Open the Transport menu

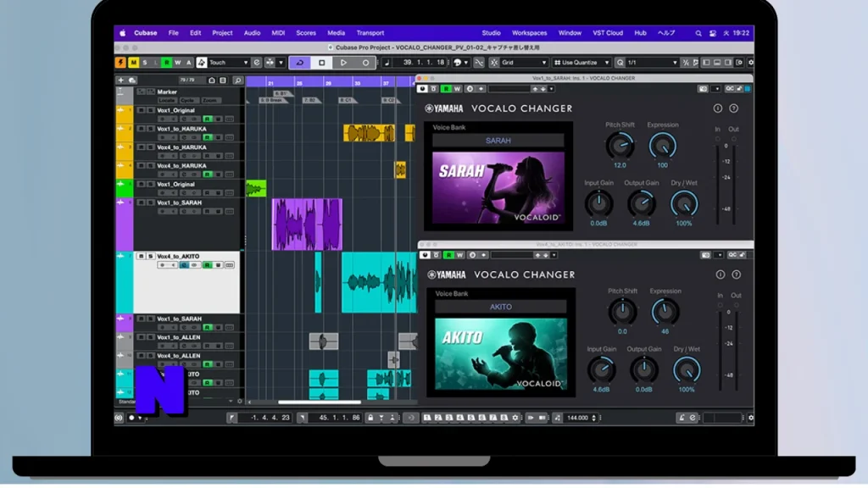[x=370, y=33]
